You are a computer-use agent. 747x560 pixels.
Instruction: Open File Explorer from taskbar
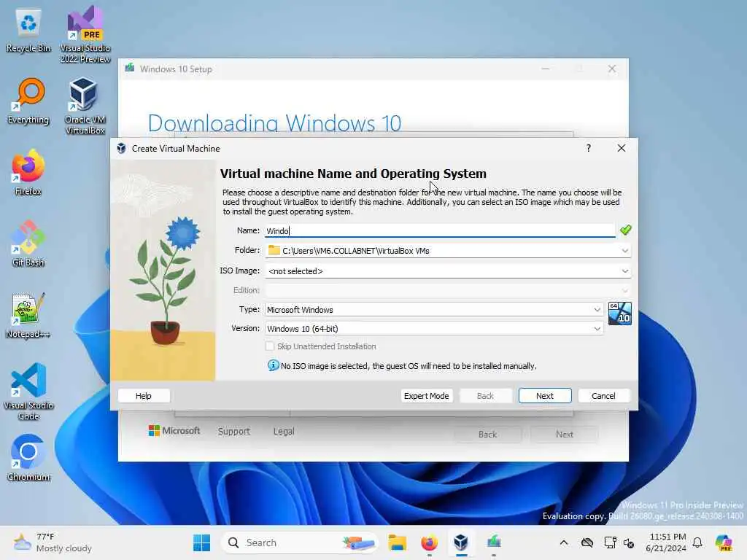point(397,542)
